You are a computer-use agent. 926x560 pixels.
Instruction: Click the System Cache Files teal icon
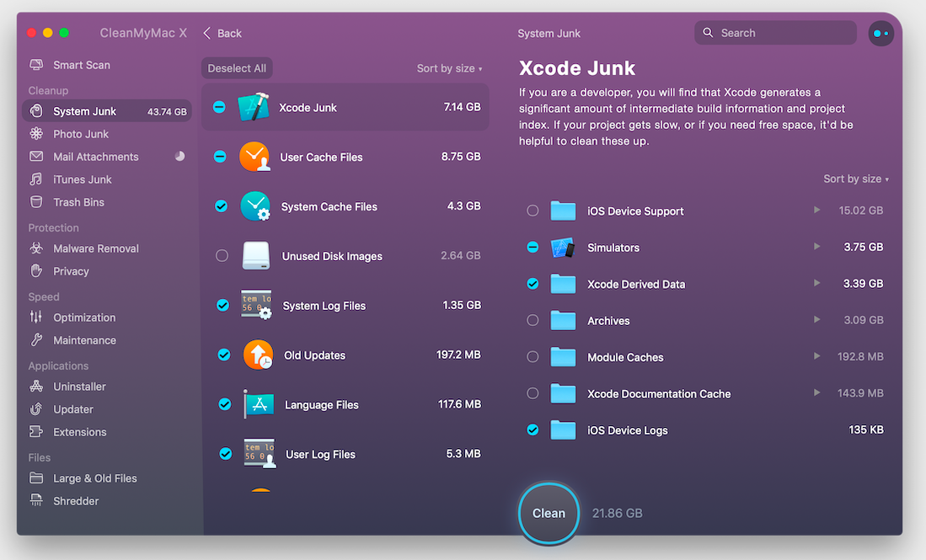point(255,206)
